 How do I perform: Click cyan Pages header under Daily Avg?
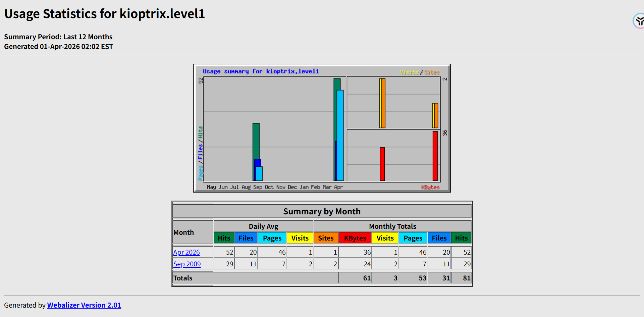coord(272,238)
